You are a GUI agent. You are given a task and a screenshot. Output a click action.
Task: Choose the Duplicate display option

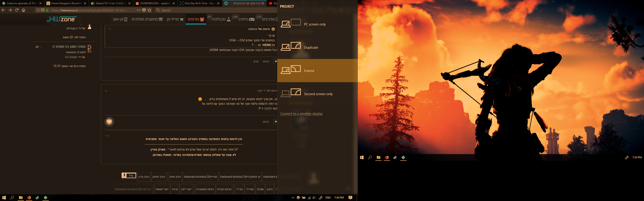[x=317, y=47]
